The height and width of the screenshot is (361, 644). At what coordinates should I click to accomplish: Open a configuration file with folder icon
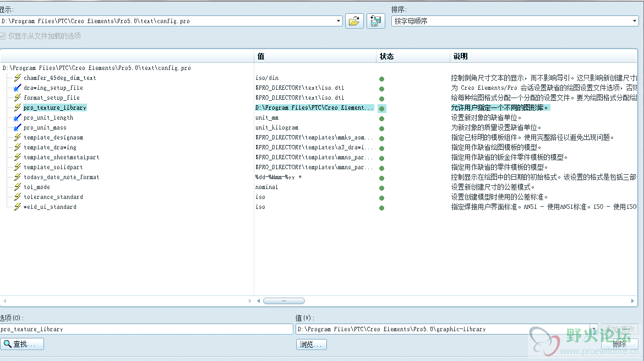pyautogui.click(x=354, y=20)
